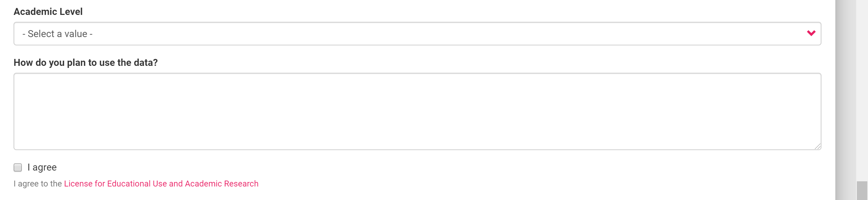Click the center of the Academic Level select box
The width and height of the screenshot is (868, 200).
click(x=417, y=34)
